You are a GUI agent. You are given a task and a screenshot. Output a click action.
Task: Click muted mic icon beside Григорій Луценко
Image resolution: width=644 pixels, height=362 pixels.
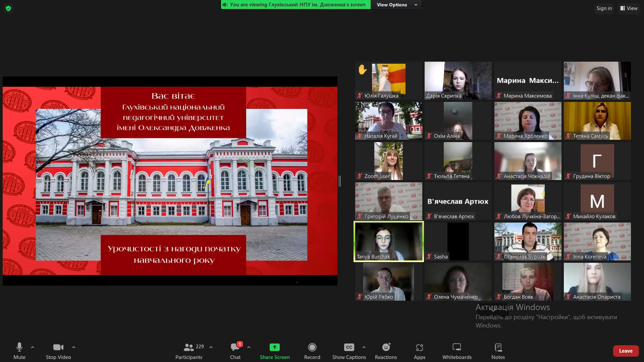360,217
